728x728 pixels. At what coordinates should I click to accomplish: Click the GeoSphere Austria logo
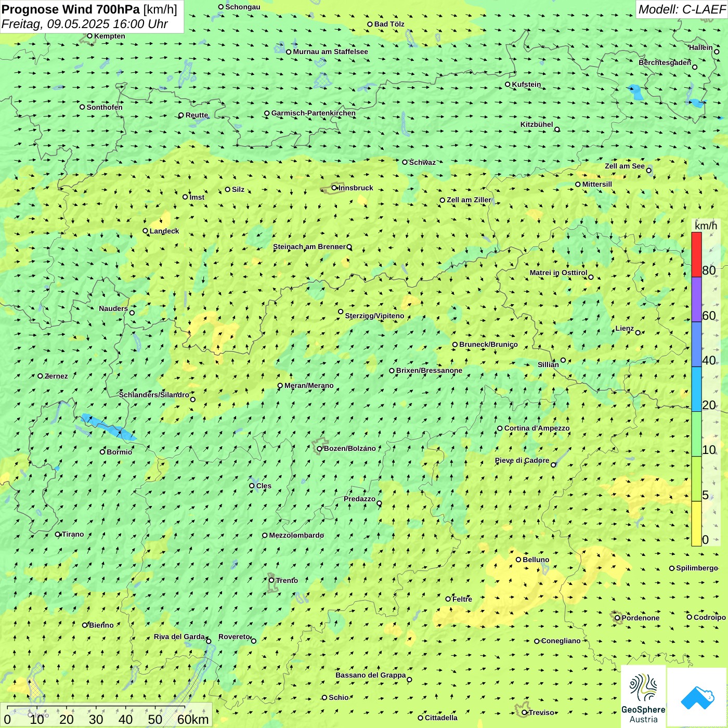[643, 697]
